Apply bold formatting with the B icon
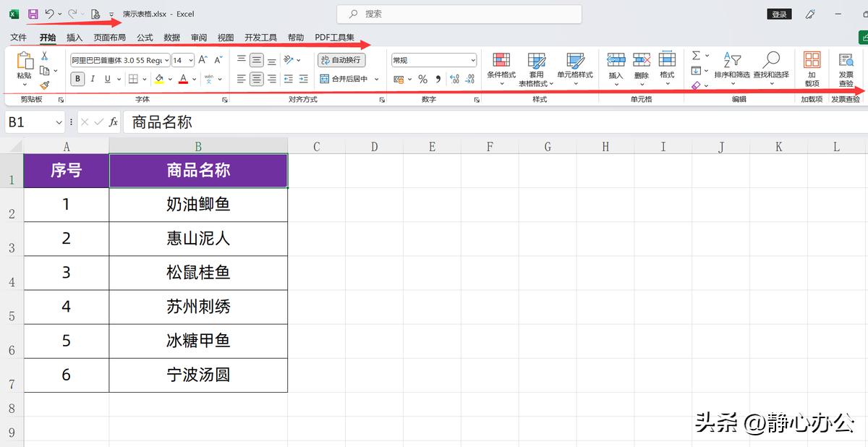The image size is (868, 447). (77, 79)
